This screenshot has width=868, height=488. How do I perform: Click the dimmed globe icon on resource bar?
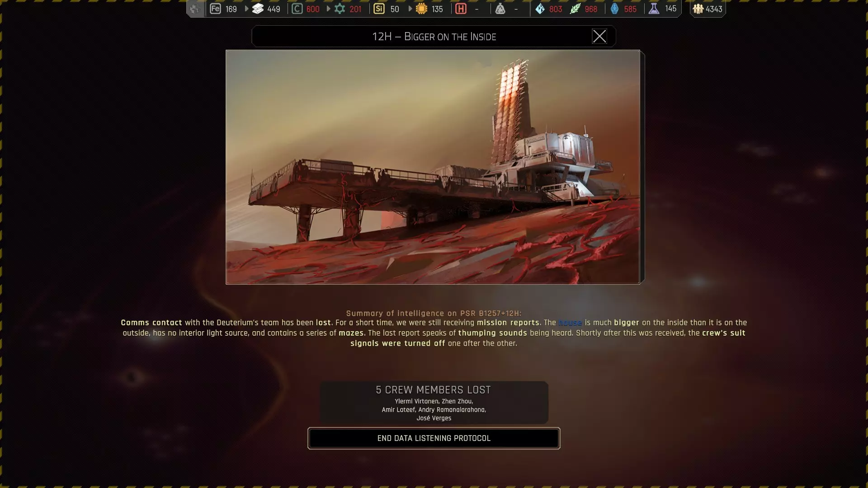tap(195, 9)
